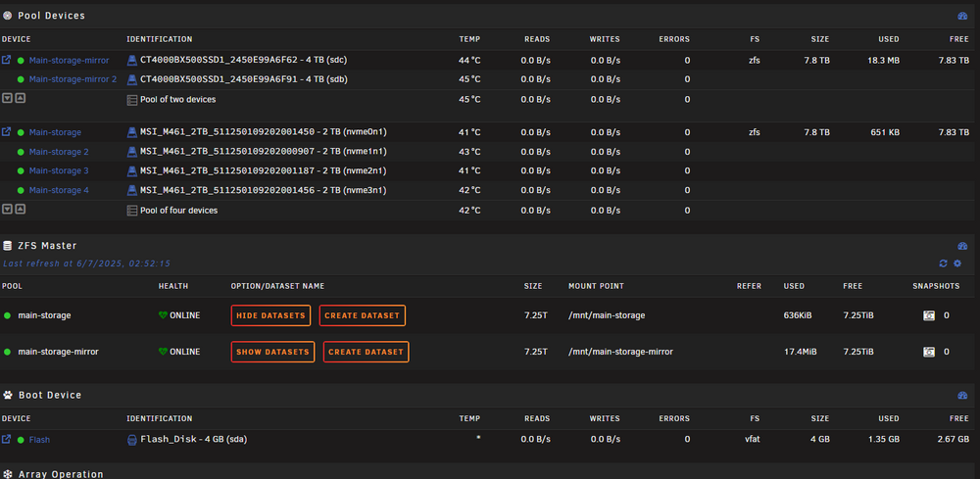Open Main-storage-mirror 2 device link
This screenshot has width=980, height=479.
(x=73, y=79)
